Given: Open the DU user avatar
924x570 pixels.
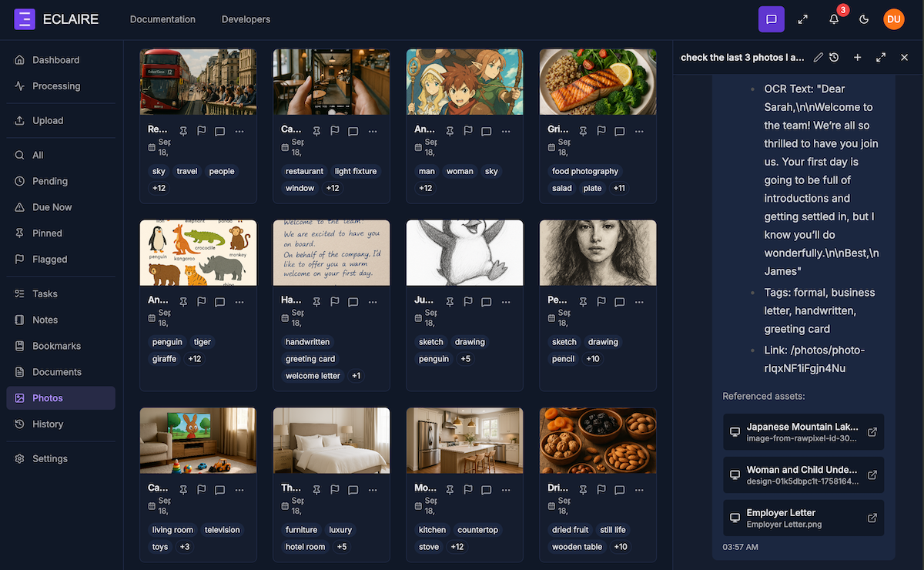Looking at the screenshot, I should click(x=894, y=19).
